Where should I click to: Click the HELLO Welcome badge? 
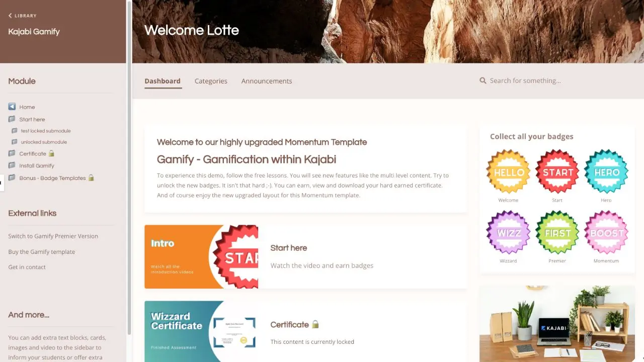tap(508, 171)
